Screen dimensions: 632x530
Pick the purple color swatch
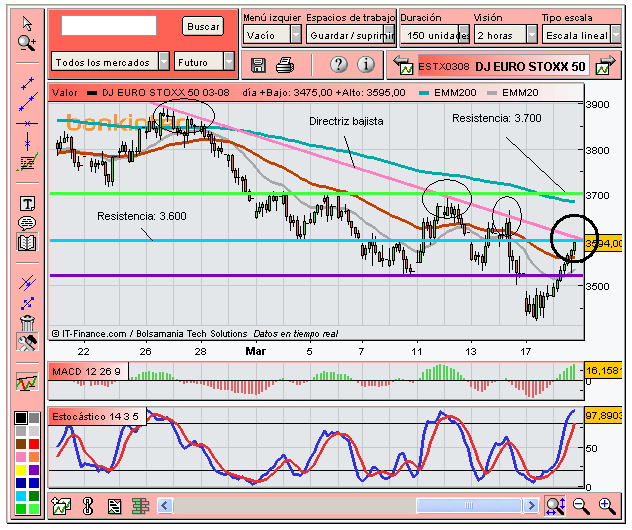coord(34,470)
